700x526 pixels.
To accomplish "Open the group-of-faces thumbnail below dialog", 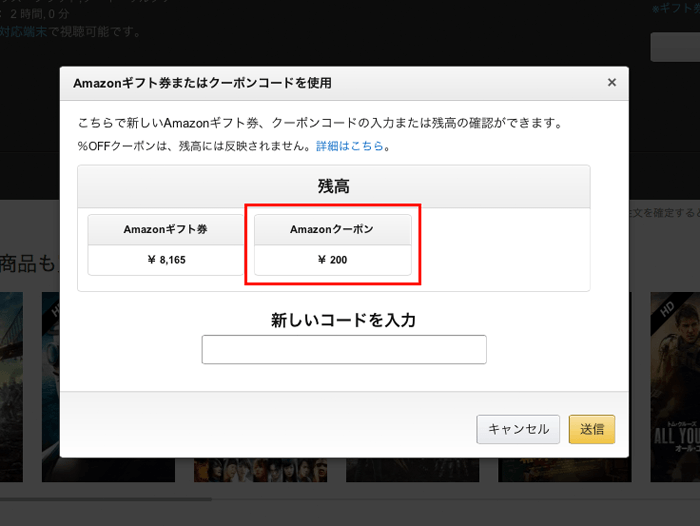I will point(260,470).
